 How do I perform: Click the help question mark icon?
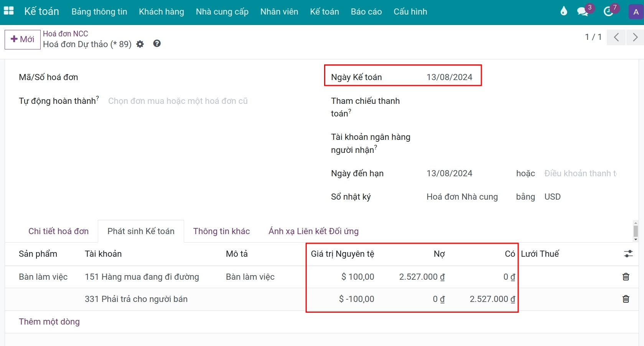(x=156, y=43)
